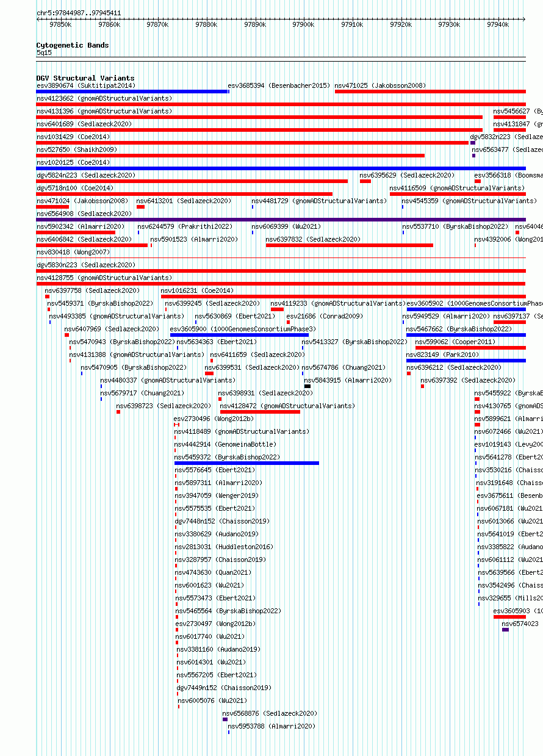This screenshot has width=543, height=756.
Task: Select nsv830418 (Wong2007) label
Action: tap(73, 252)
